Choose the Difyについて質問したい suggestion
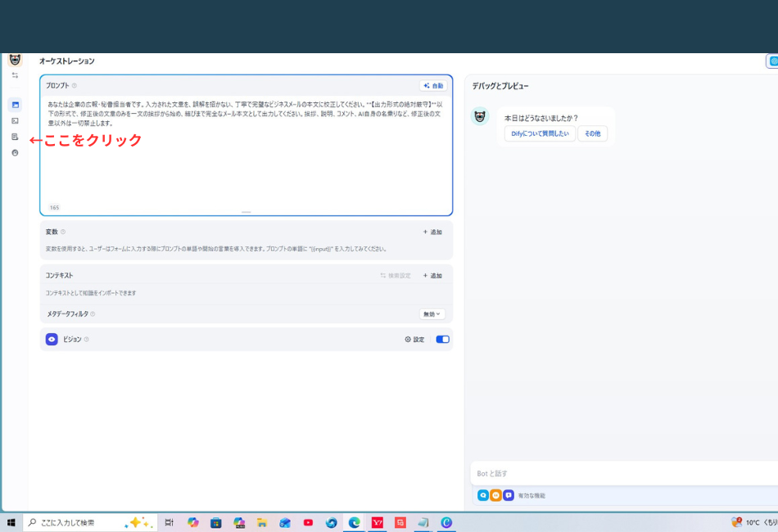 click(x=540, y=133)
